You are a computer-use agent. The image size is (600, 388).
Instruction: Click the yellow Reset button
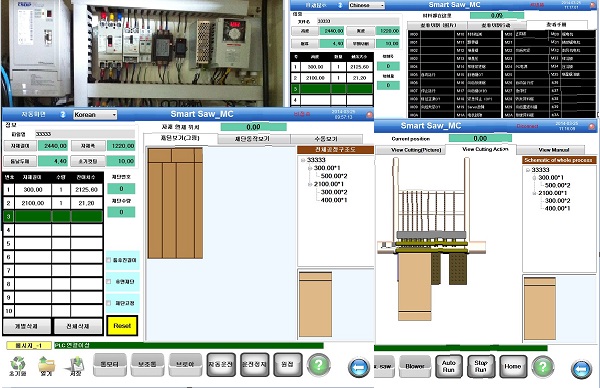(122, 326)
